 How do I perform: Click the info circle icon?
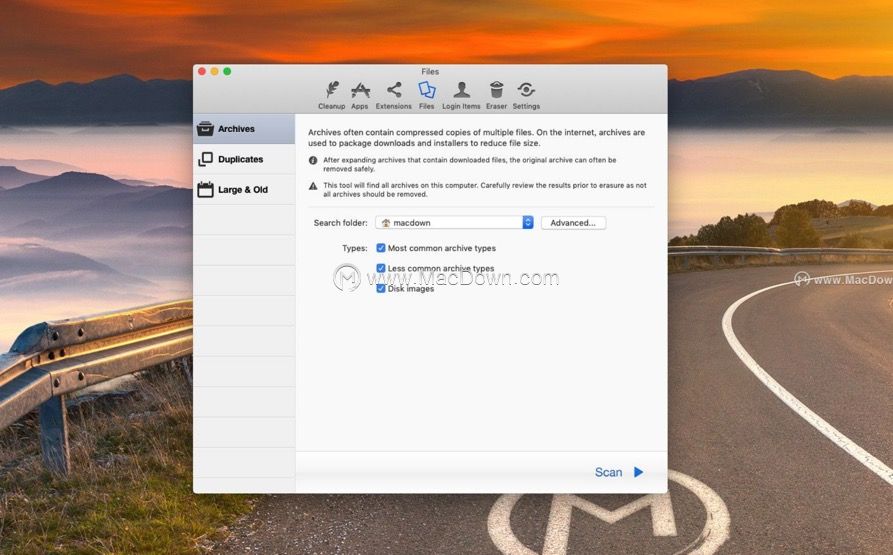coord(313,161)
